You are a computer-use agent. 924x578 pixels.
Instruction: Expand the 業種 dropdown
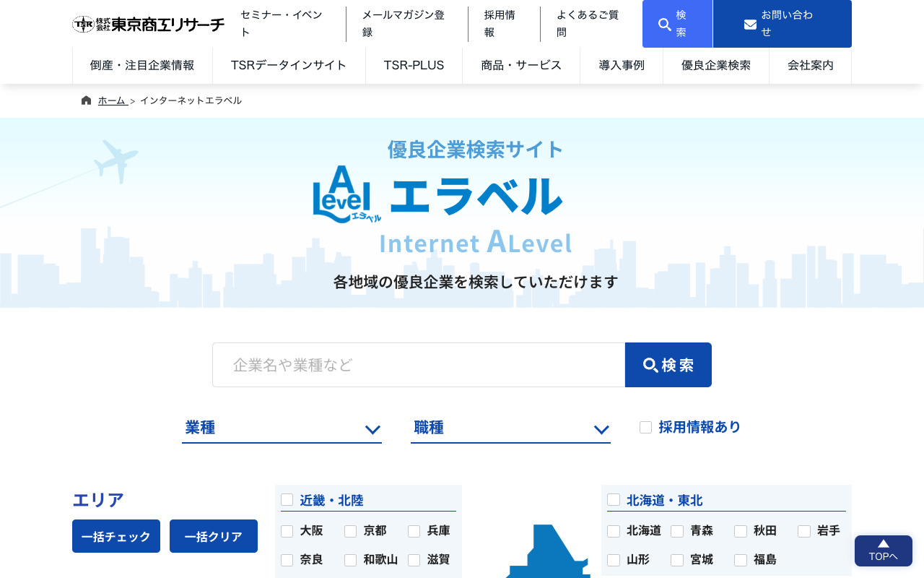[282, 428]
